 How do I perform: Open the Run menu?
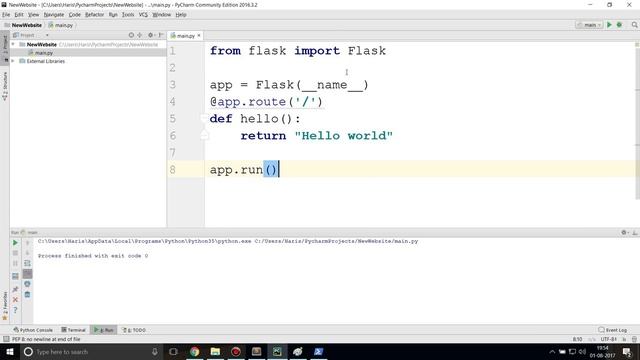coord(113,15)
